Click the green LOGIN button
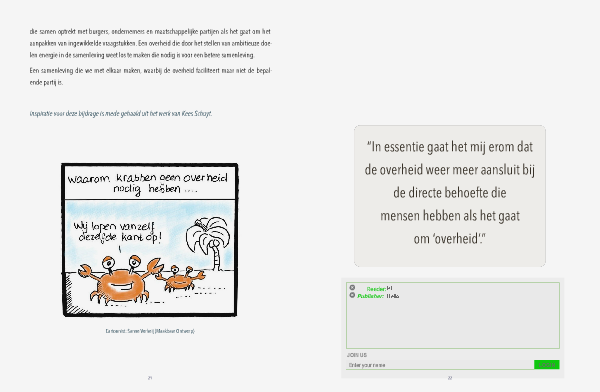The width and height of the screenshot is (600, 392). pyautogui.click(x=546, y=365)
